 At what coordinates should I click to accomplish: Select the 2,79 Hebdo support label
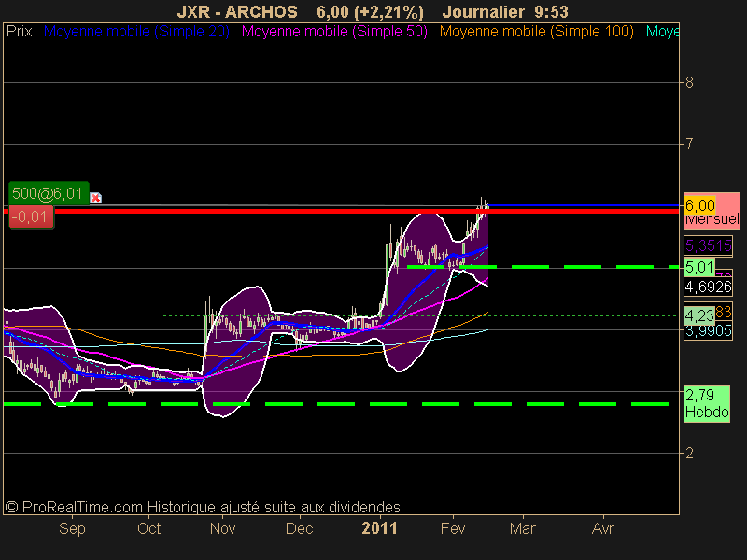[707, 404]
